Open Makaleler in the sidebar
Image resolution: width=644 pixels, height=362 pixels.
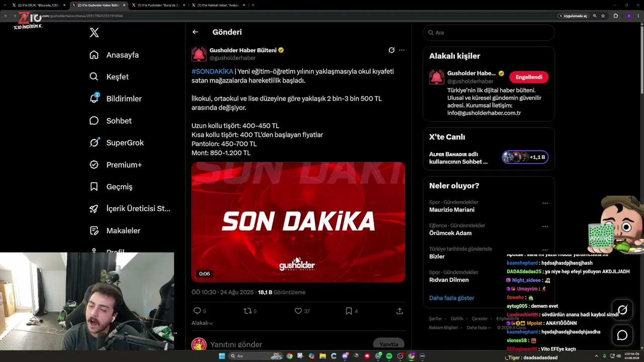click(115, 231)
